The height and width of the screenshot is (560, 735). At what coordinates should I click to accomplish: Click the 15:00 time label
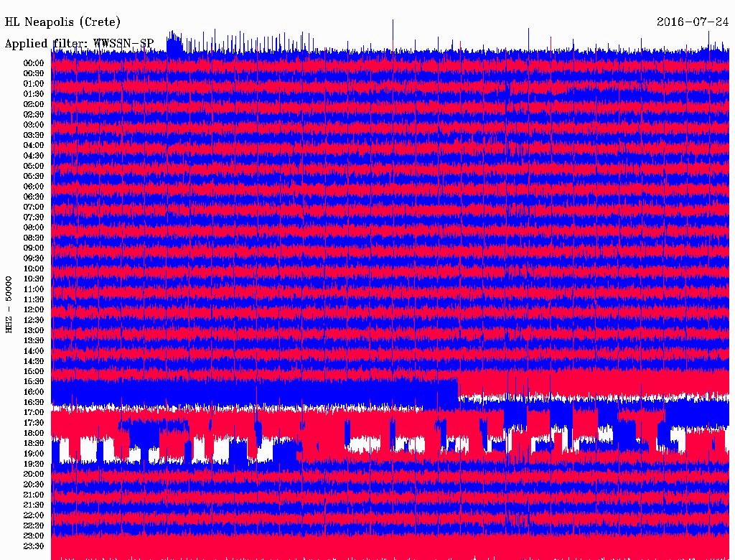point(34,371)
